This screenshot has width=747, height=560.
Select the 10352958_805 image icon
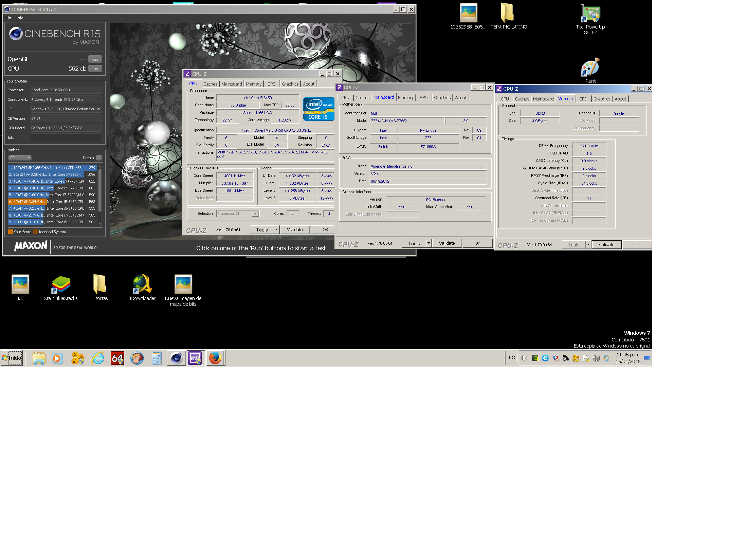(x=469, y=16)
